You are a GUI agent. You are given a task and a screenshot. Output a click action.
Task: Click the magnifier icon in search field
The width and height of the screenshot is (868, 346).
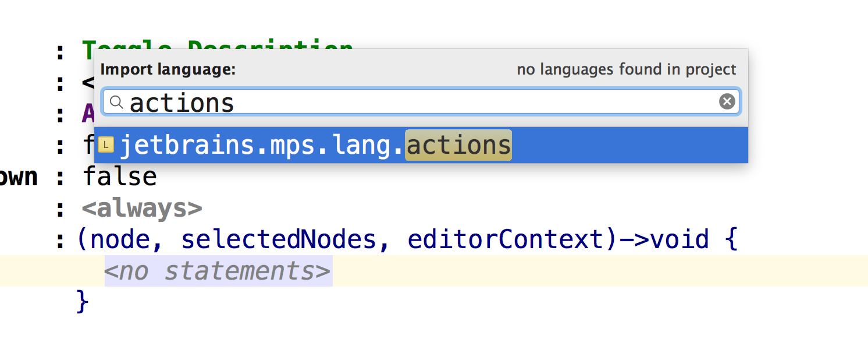click(x=116, y=103)
